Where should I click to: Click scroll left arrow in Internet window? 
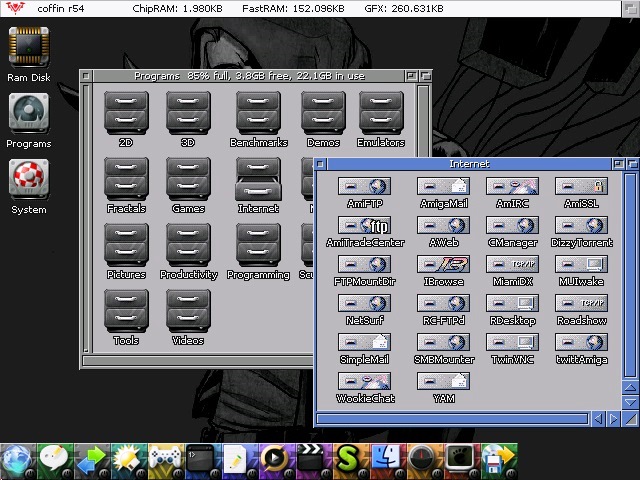coord(598,419)
